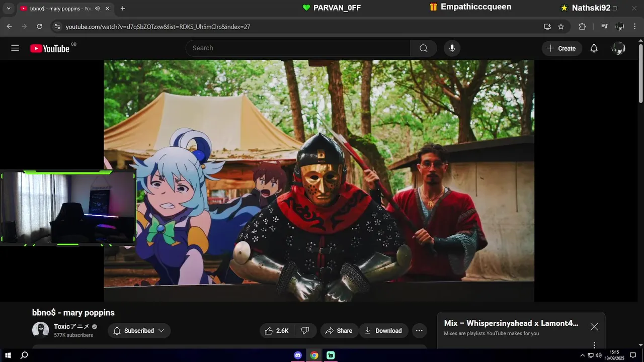Screen dimensions: 644x362
Task: Open the Windows Start menu
Action: tap(8, 355)
